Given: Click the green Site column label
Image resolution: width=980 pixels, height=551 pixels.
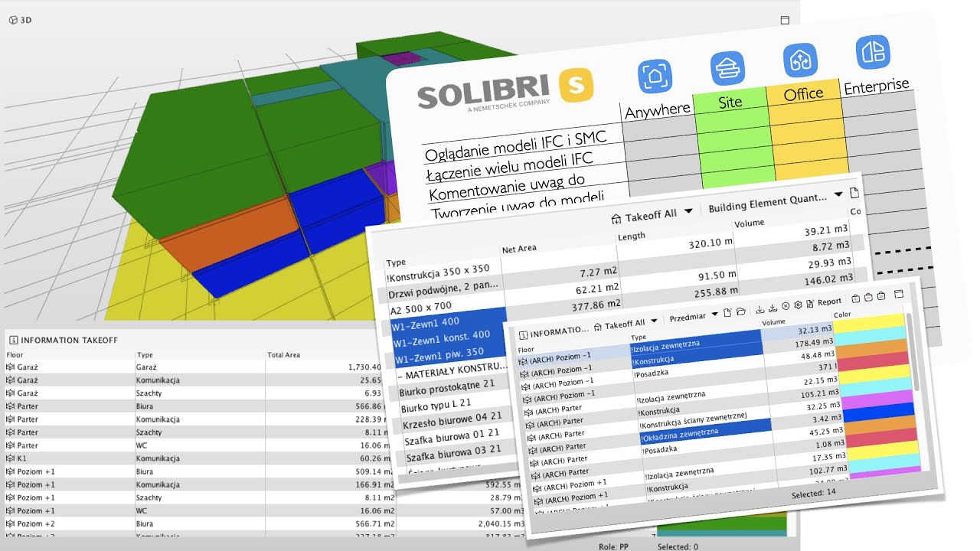Looking at the screenshot, I should coord(730,103).
